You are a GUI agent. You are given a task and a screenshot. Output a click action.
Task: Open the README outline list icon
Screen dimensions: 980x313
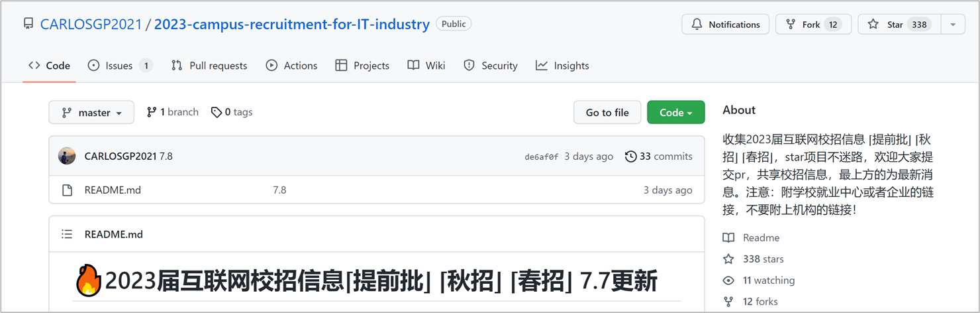pos(67,234)
